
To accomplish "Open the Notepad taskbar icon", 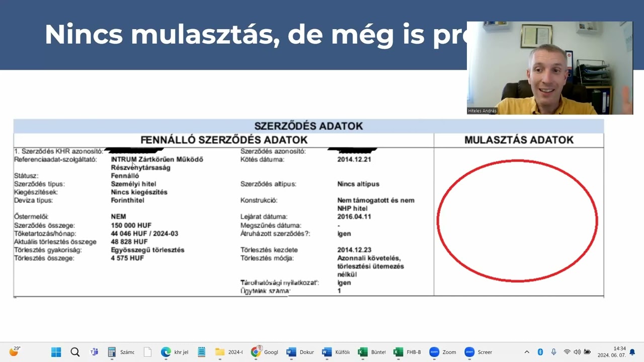I will coord(201,352).
